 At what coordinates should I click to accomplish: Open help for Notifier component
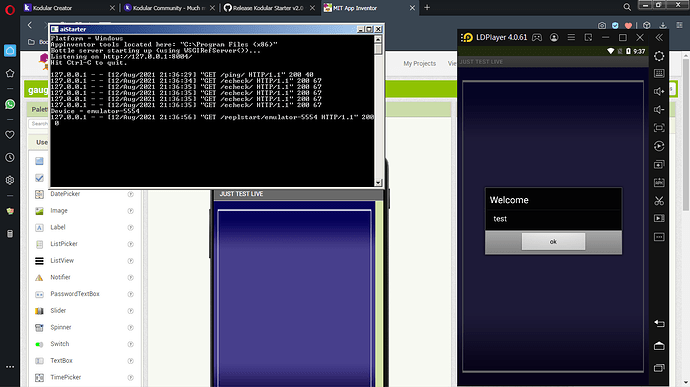point(131,277)
